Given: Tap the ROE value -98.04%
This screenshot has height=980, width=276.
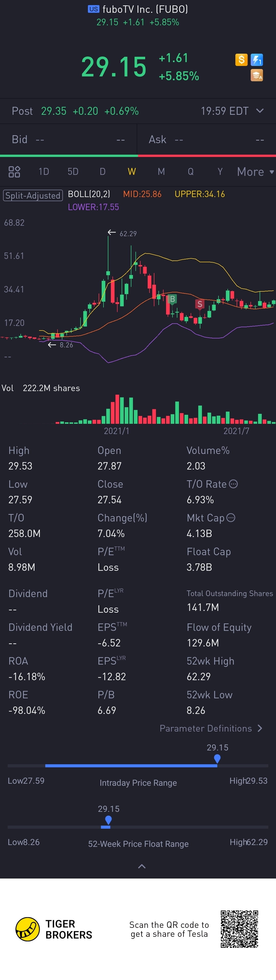Looking at the screenshot, I should [x=27, y=710].
